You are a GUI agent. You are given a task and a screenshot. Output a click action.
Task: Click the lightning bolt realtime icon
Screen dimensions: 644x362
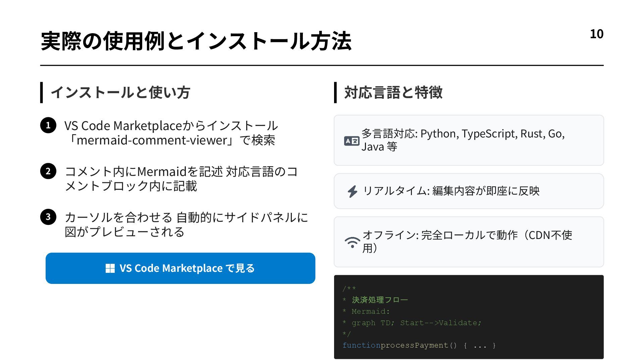pos(352,191)
